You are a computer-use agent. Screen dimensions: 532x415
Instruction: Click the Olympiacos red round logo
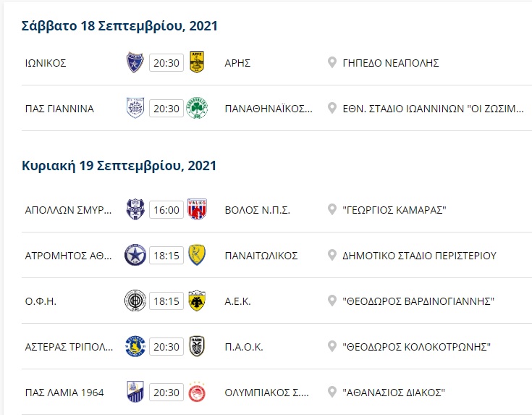196,393
